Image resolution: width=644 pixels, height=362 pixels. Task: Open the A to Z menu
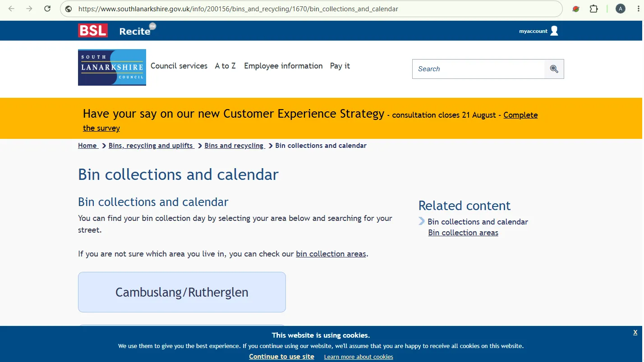point(225,66)
